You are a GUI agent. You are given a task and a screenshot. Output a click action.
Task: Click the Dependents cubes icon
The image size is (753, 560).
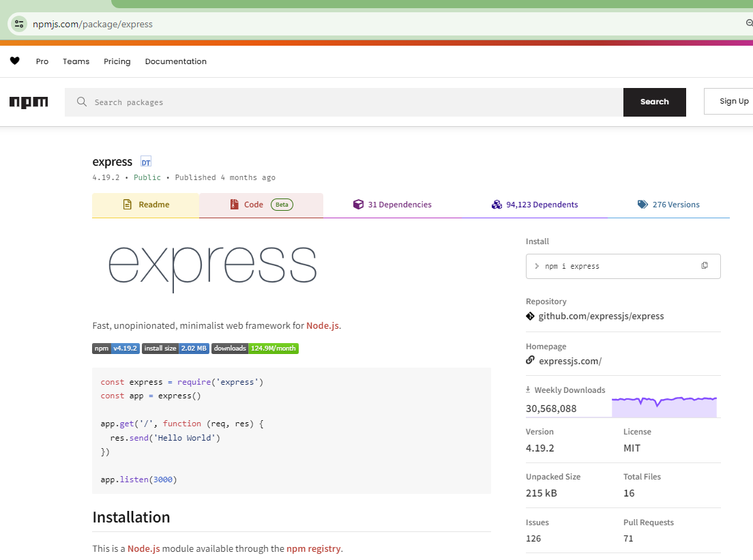[x=497, y=205]
